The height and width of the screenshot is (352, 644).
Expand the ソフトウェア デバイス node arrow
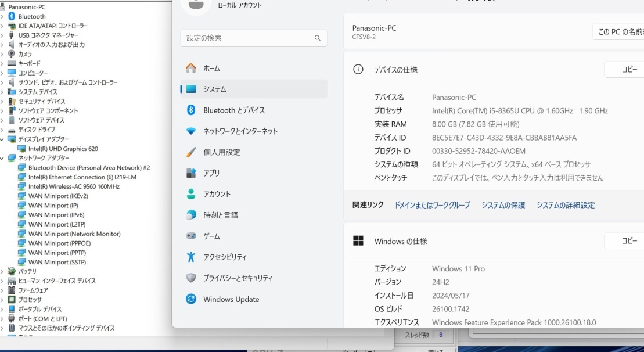click(3, 120)
